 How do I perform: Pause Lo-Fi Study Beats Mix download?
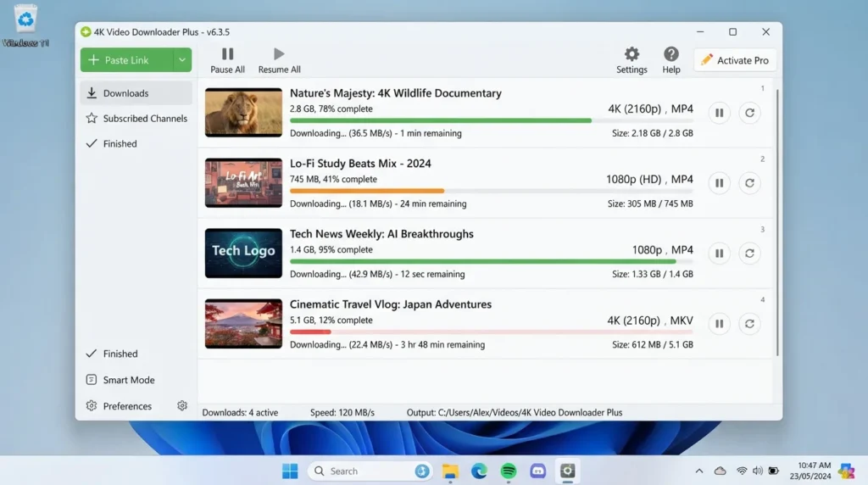click(x=719, y=183)
